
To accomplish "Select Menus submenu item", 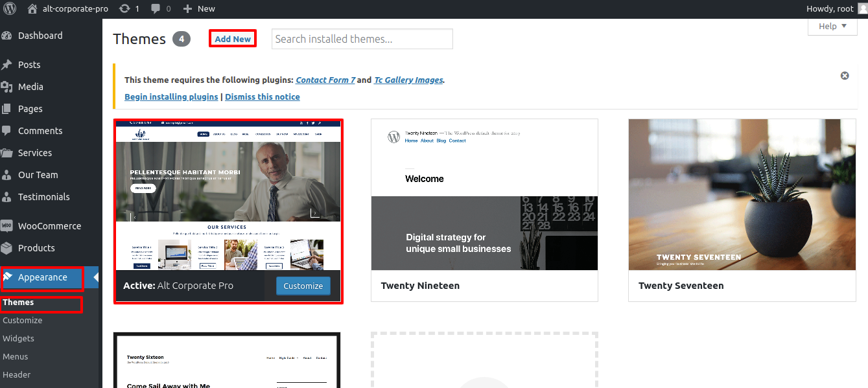I will [x=16, y=357].
